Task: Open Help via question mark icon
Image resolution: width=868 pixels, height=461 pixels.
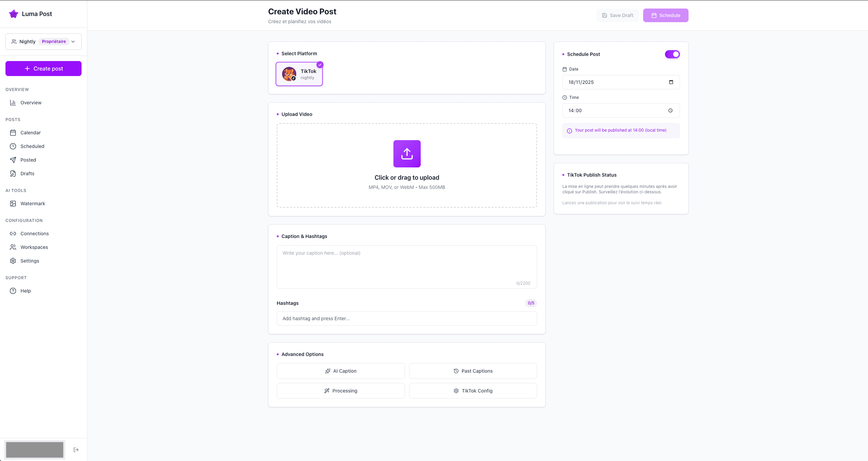Action: [x=13, y=291]
